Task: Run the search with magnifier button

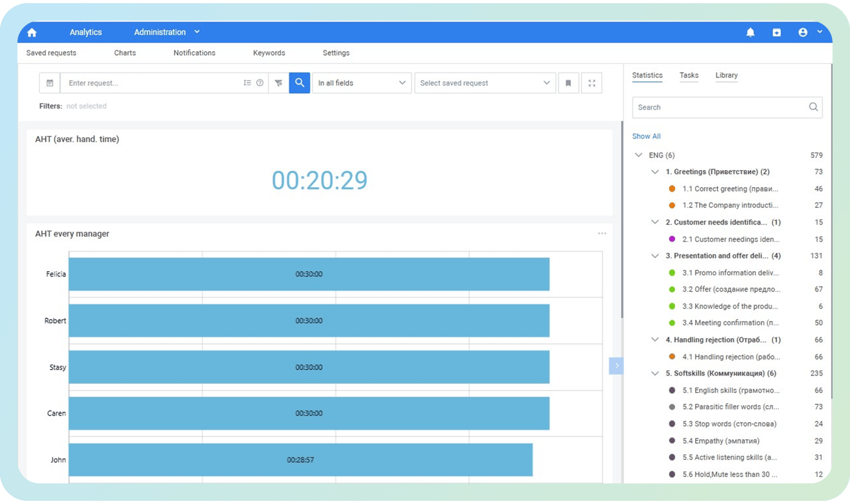Action: [300, 83]
